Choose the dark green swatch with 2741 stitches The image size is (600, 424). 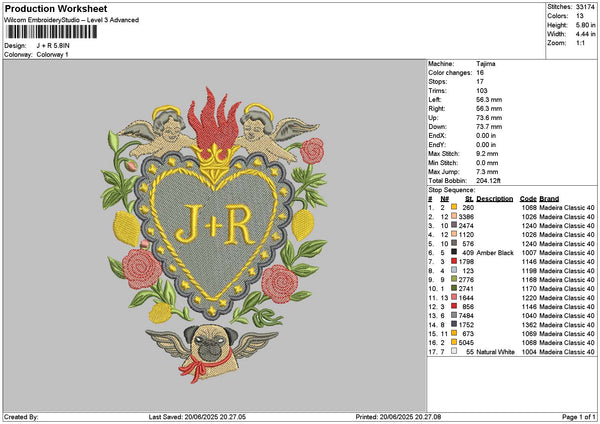click(453, 288)
